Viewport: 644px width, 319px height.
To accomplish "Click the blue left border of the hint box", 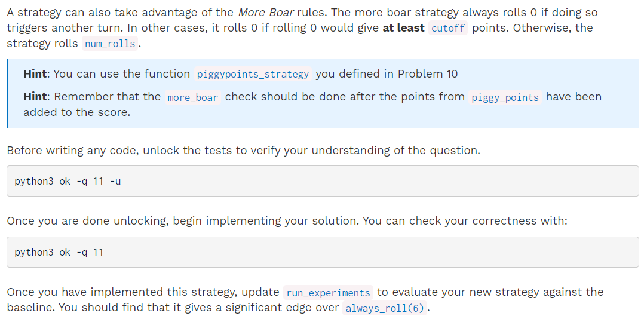I will (7, 93).
